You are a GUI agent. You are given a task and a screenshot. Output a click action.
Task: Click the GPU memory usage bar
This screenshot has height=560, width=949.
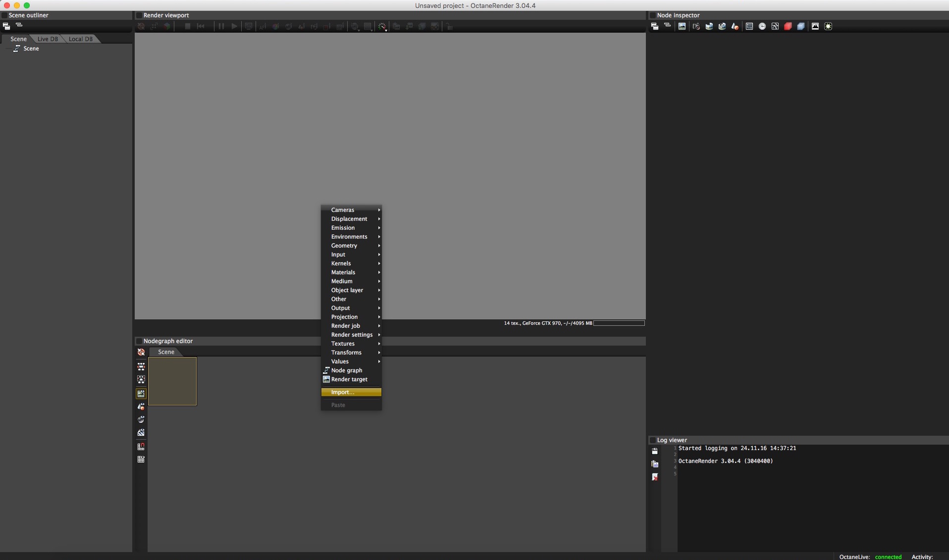(x=619, y=323)
